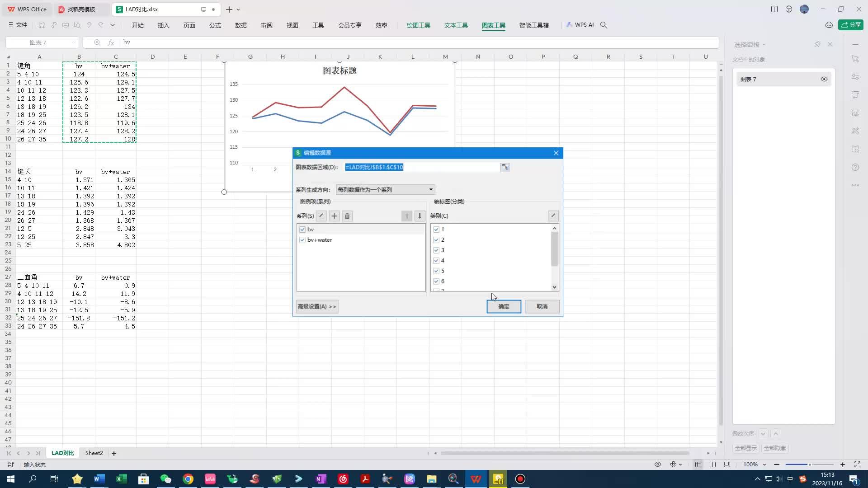This screenshot has width=868, height=488.
Task: Click the edit series pencil icon
Action: click(321, 216)
